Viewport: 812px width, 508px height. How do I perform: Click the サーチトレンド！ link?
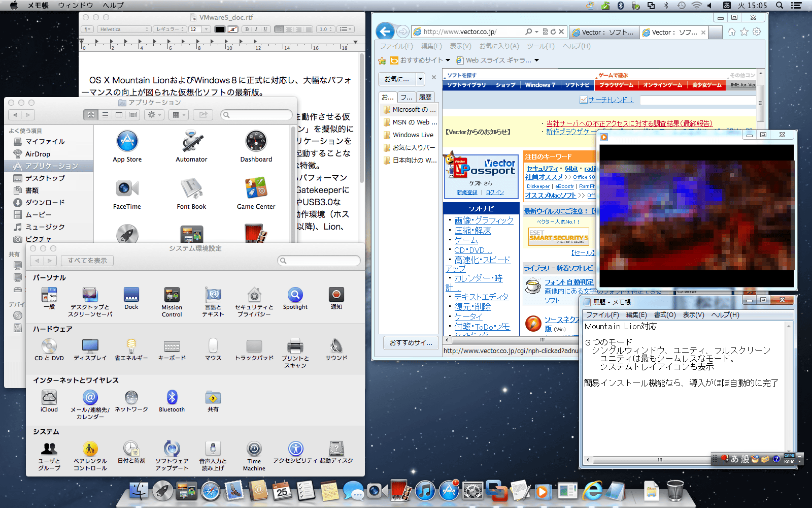coord(611,100)
